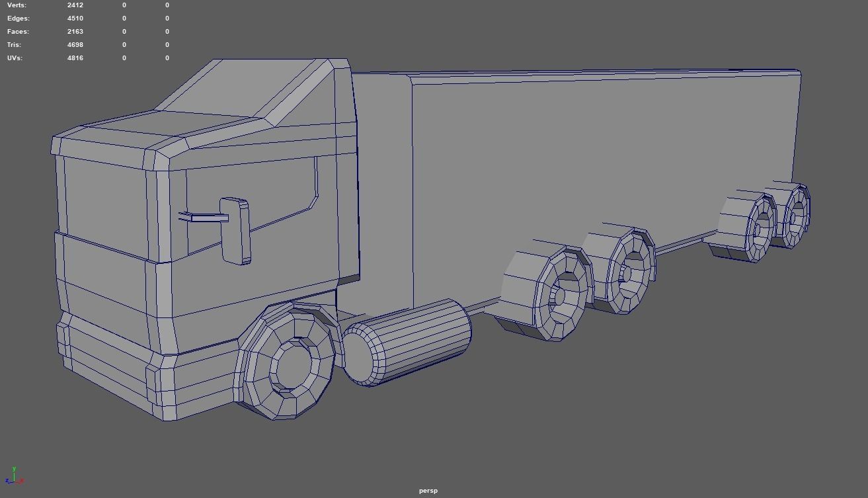Click the Edges count value 4510
The image size is (868, 498).
click(75, 18)
